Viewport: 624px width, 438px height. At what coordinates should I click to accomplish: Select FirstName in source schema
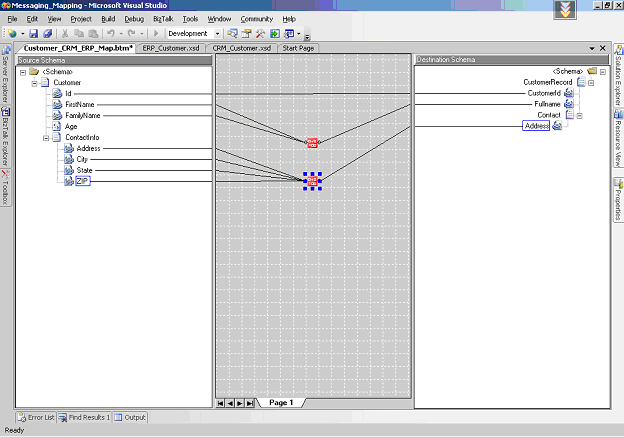[x=80, y=105]
